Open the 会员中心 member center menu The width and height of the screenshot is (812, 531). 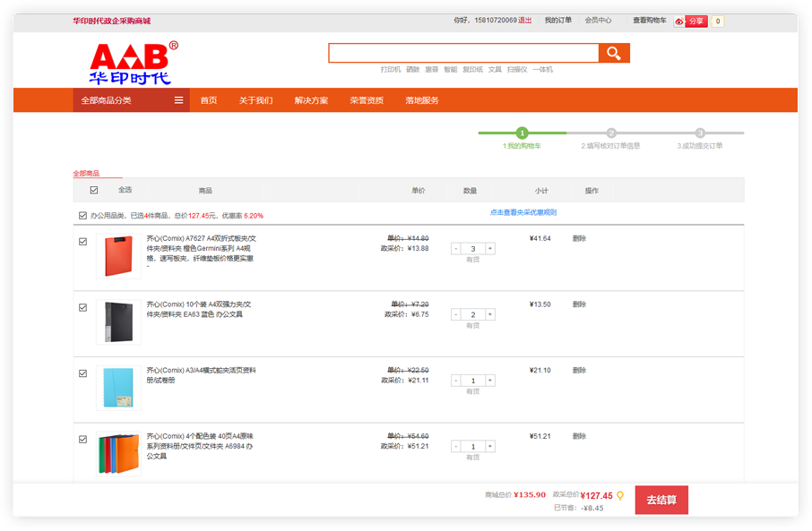(x=598, y=21)
